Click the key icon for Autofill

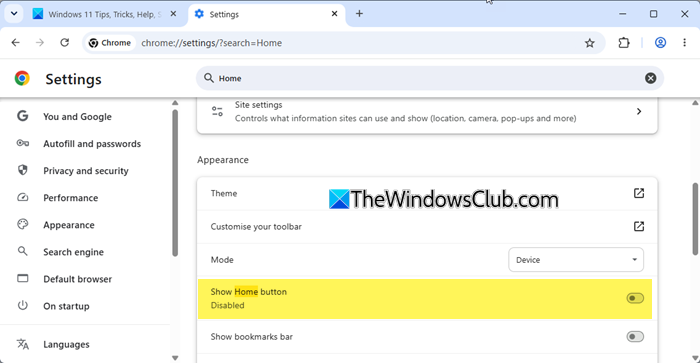(23, 143)
